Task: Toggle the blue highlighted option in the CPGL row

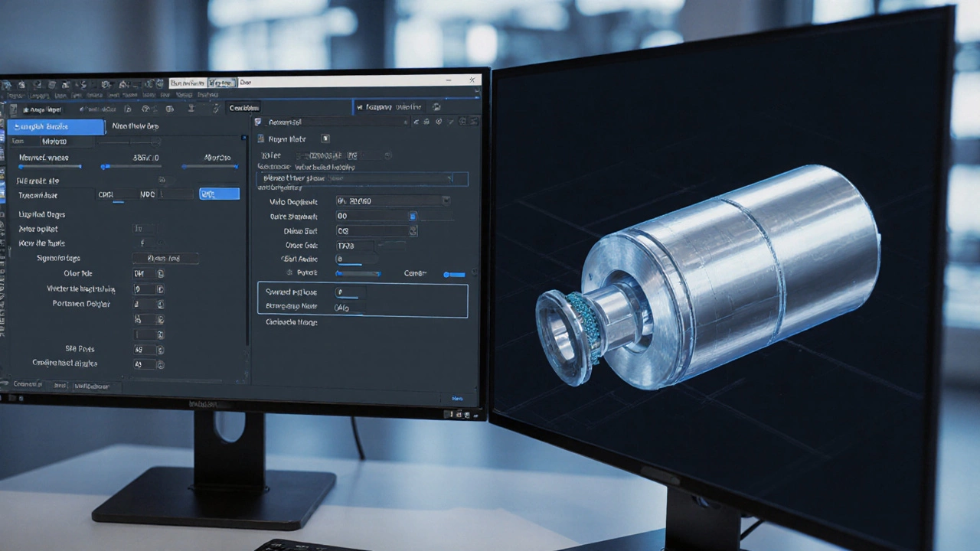Action: (219, 194)
